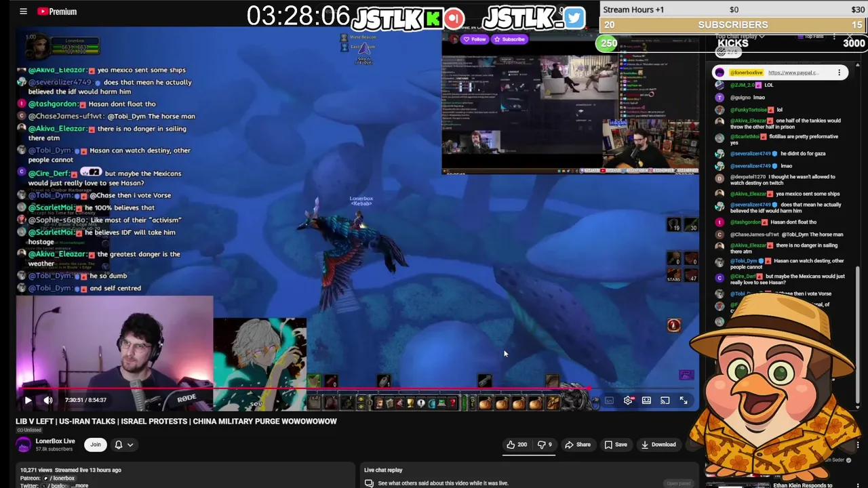This screenshot has width=868, height=488.
Task: Switch to theater mode
Action: pos(646,401)
